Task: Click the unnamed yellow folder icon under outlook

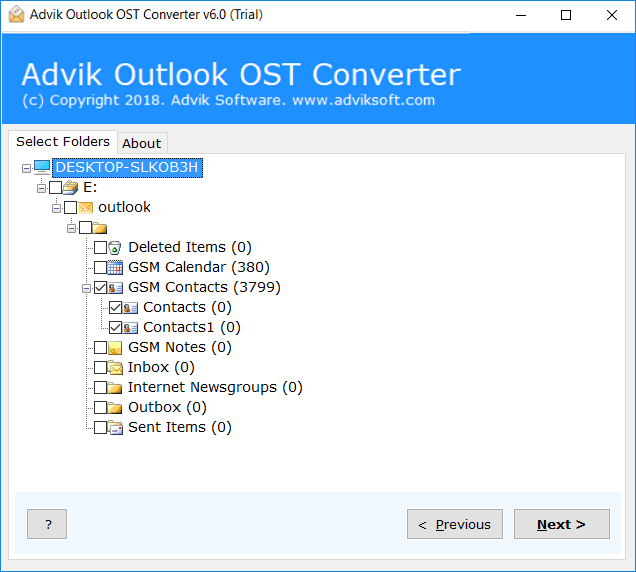Action: point(100,228)
